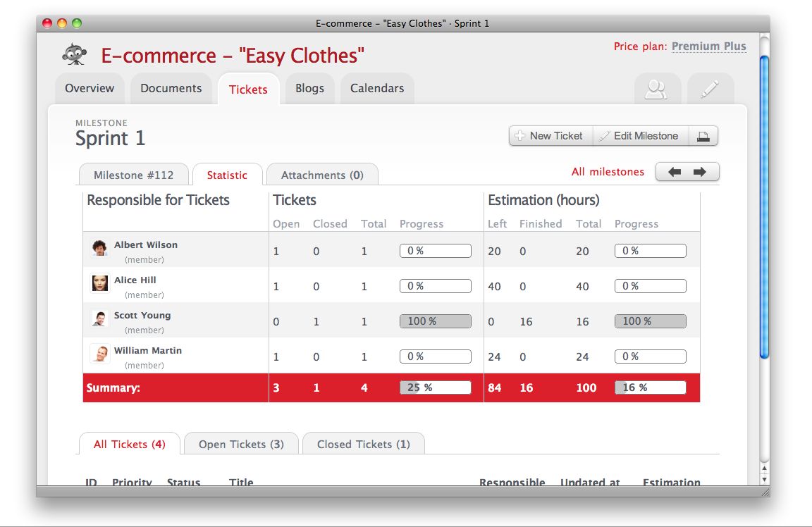Click the Estimation (hours) heading
This screenshot has height=527, width=812.
(x=543, y=200)
